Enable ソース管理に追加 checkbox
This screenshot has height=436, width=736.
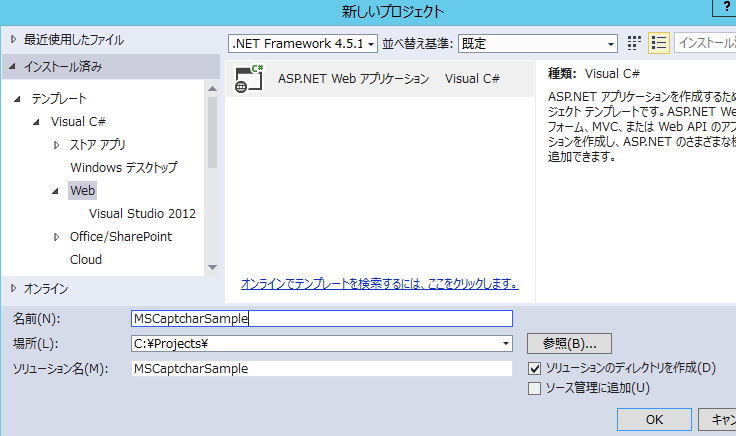(534, 389)
